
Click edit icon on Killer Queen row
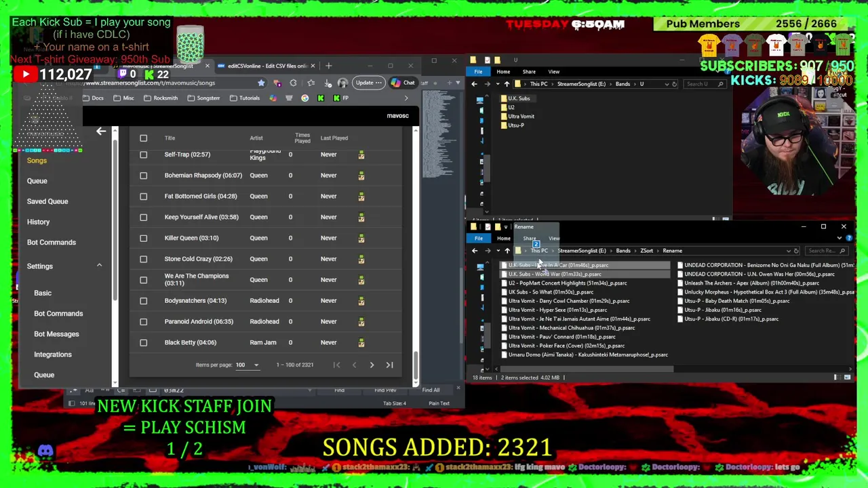click(361, 238)
